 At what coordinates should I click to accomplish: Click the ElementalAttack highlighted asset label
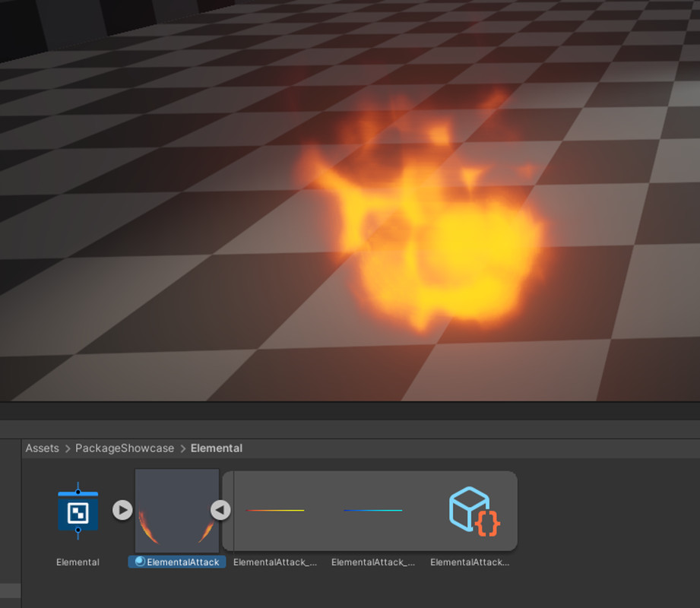coord(177,562)
